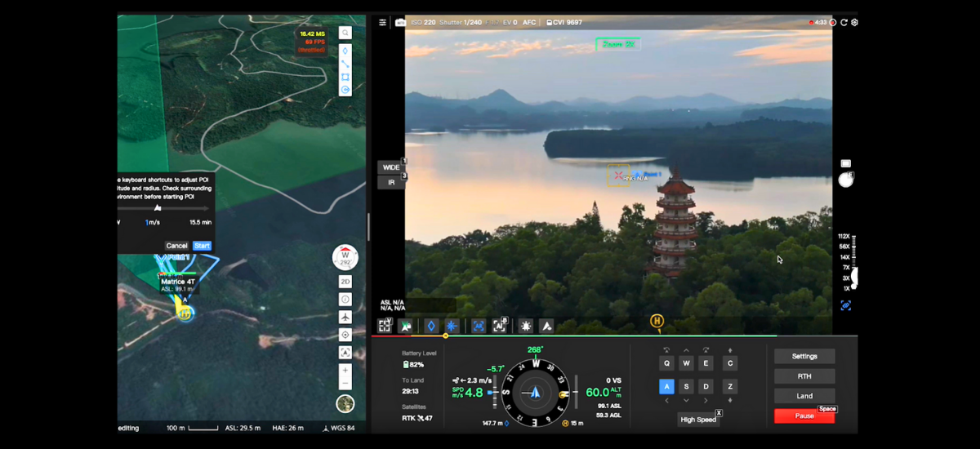Screen dimensions: 980x449
Task: Select the map line drawing tool
Action: click(x=345, y=64)
